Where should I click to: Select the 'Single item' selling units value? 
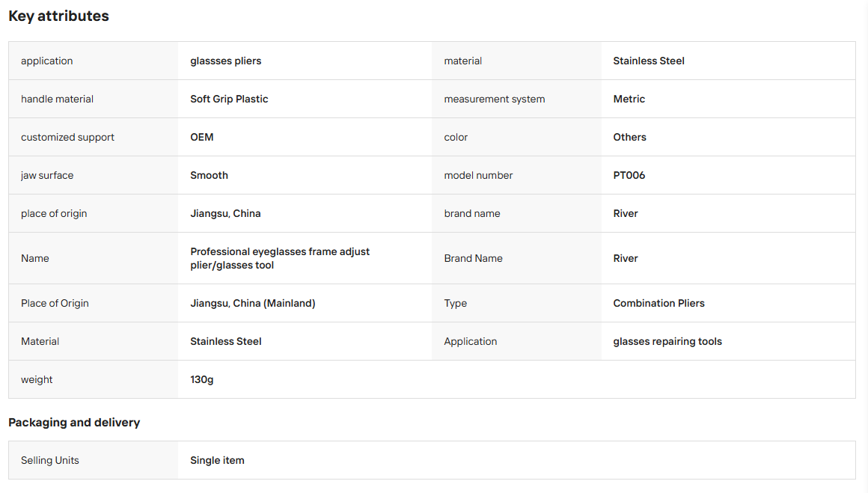[217, 460]
